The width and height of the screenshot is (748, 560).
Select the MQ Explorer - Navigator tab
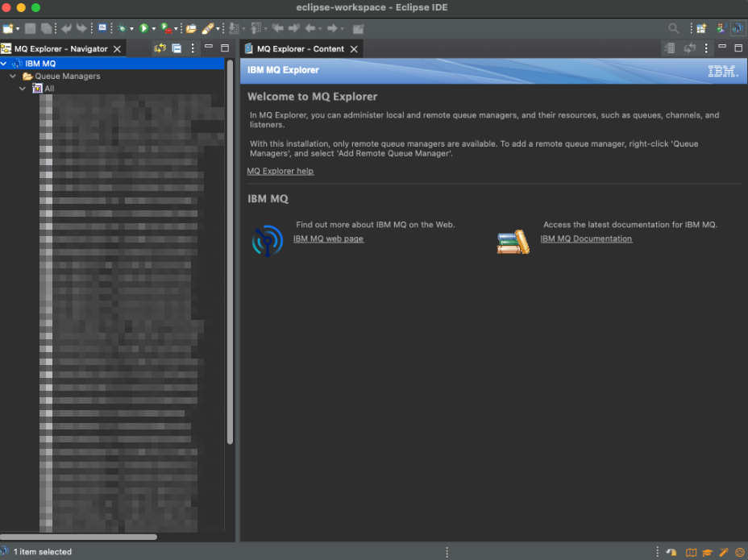pos(60,48)
